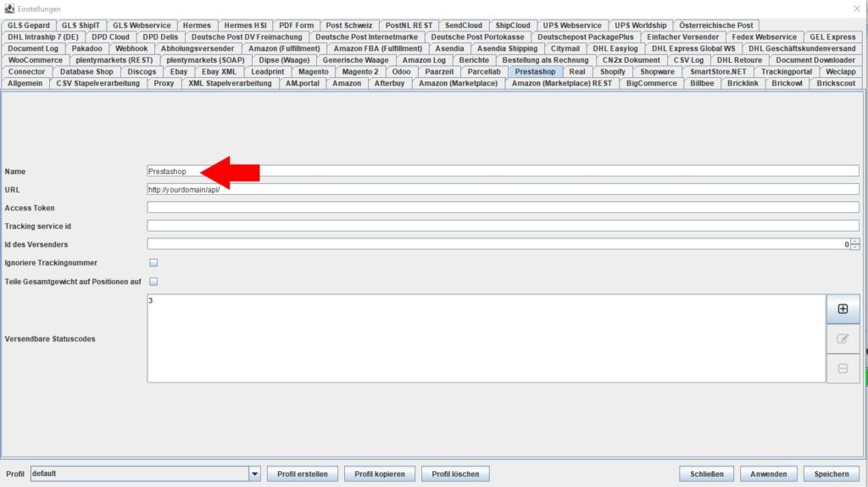Open the Amazon (Marketplace) REST tab

coord(562,83)
